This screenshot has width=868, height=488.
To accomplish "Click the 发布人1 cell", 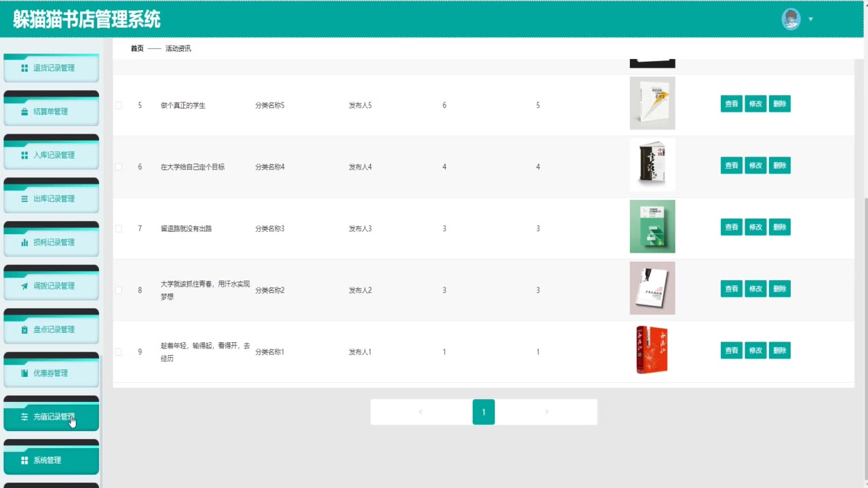I will 360,352.
